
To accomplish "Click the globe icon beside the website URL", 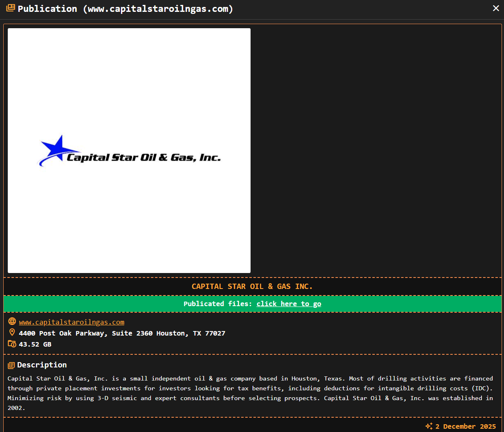I will (12, 321).
